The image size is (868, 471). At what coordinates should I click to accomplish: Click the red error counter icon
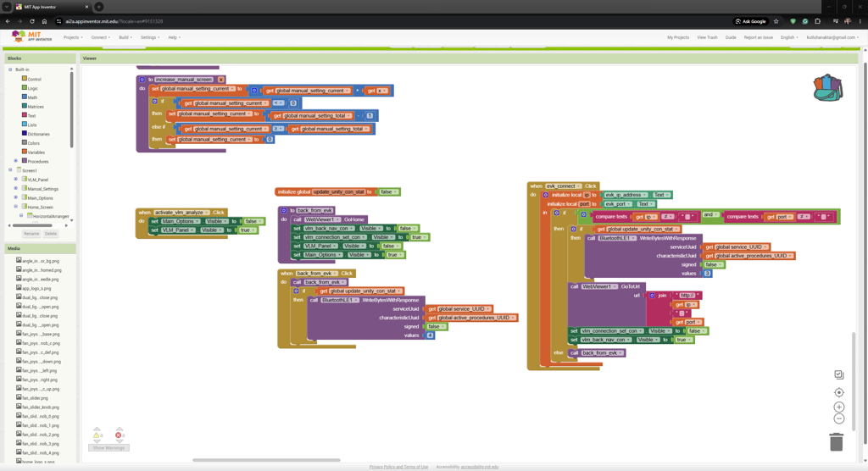click(x=119, y=435)
